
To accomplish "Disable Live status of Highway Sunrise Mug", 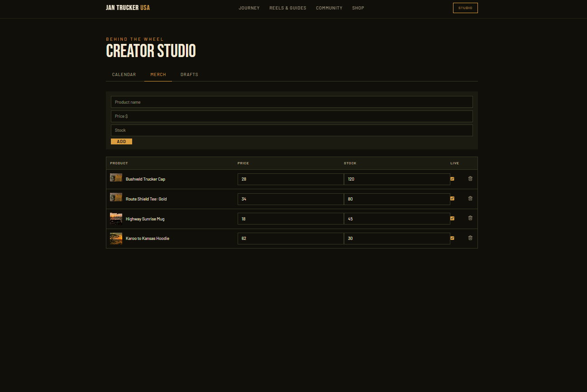I will coord(452,218).
